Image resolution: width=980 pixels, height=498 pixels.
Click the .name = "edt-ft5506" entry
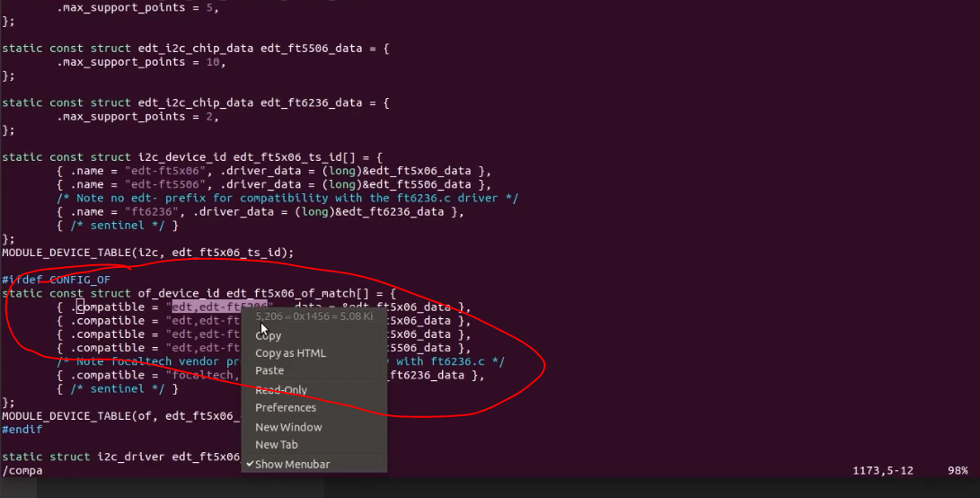274,184
